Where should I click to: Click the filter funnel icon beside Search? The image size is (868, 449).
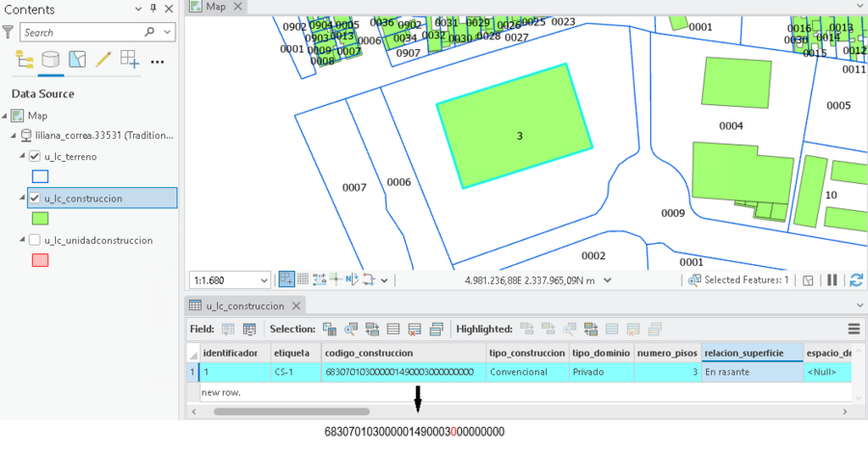pyautogui.click(x=8, y=32)
